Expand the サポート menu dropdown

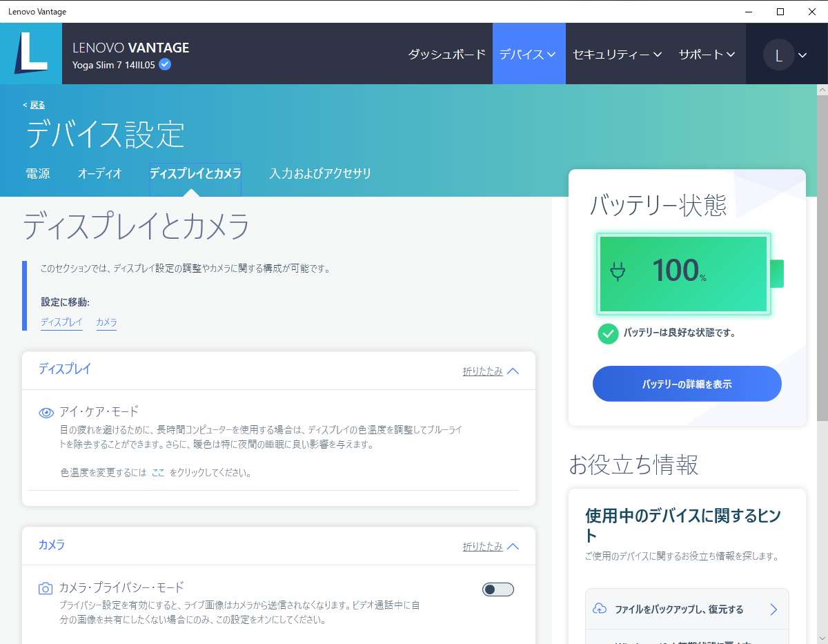(x=707, y=54)
